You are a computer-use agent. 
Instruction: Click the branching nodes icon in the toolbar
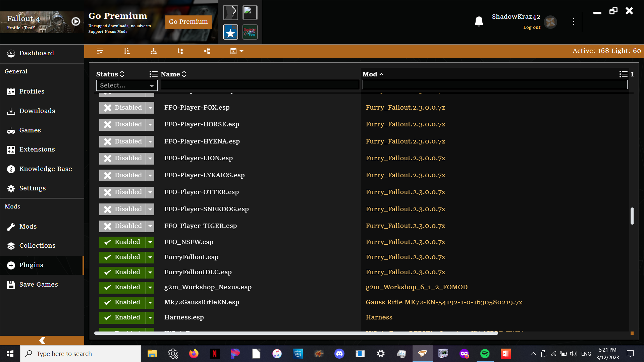pos(207,51)
